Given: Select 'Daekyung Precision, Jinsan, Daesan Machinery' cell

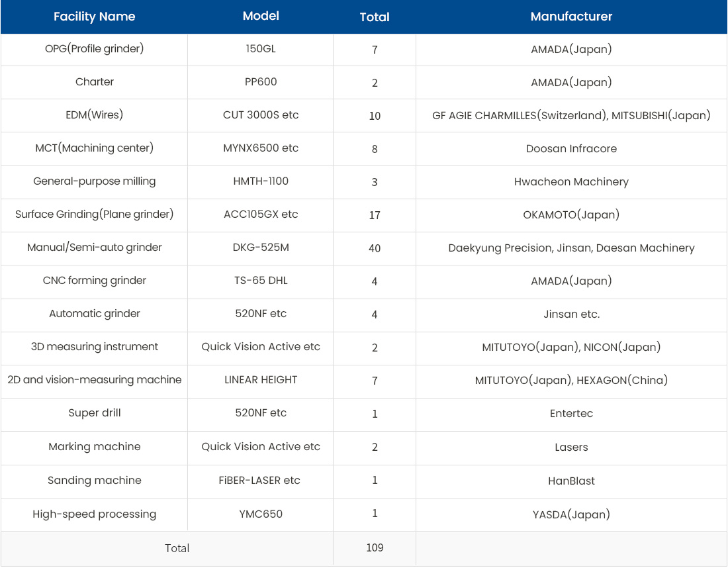Looking at the screenshot, I should [571, 248].
